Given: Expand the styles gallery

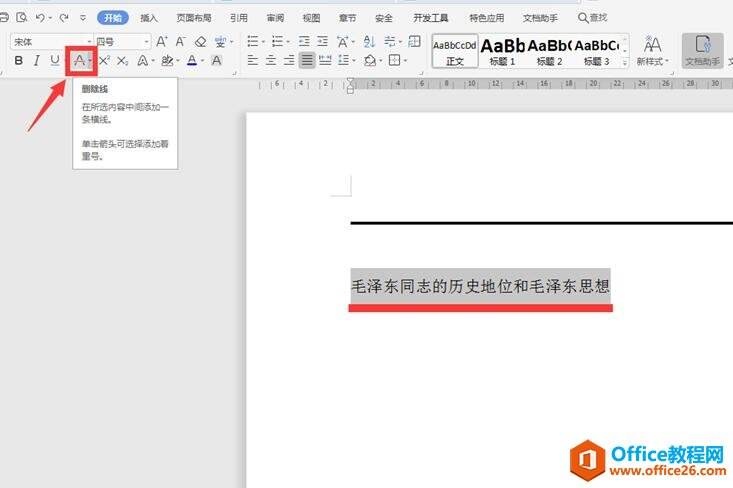Looking at the screenshot, I should tap(625, 62).
